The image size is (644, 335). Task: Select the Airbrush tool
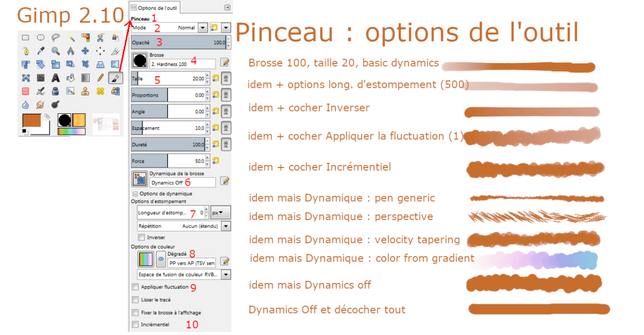point(40,91)
